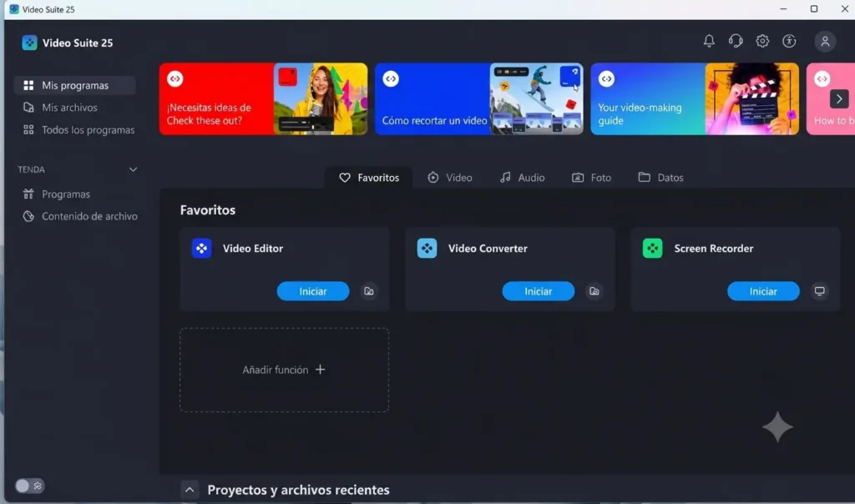This screenshot has width=855, height=504.
Task: Open folder icon beside Video Editor Iniciar
Action: (x=369, y=291)
